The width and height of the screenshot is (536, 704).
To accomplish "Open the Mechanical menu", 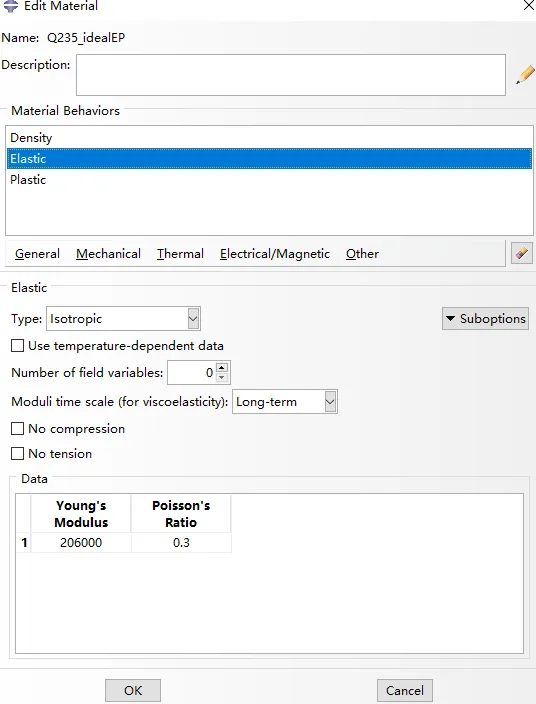I will (x=108, y=254).
